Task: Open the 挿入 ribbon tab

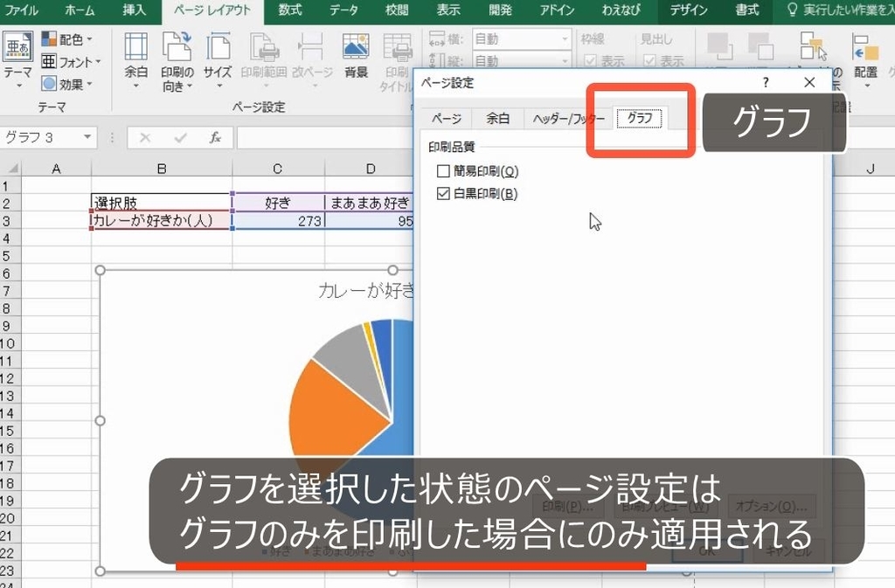Action: click(x=134, y=10)
